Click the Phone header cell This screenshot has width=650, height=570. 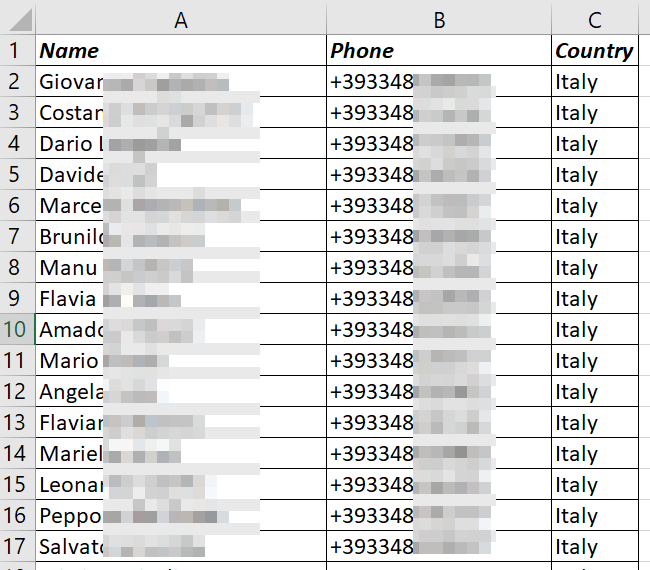point(438,51)
